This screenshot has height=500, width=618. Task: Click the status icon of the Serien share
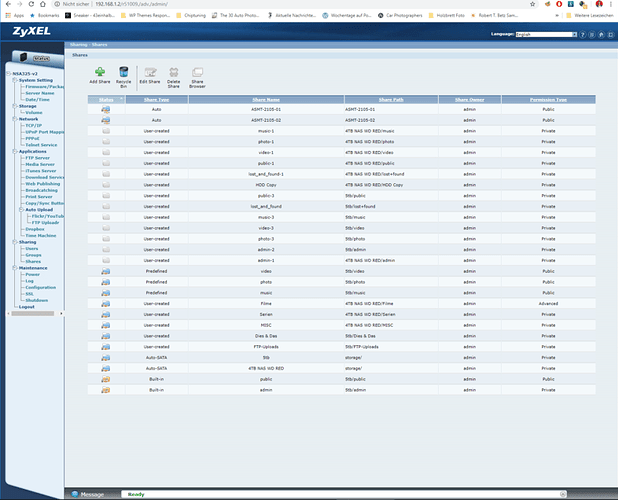point(106,314)
